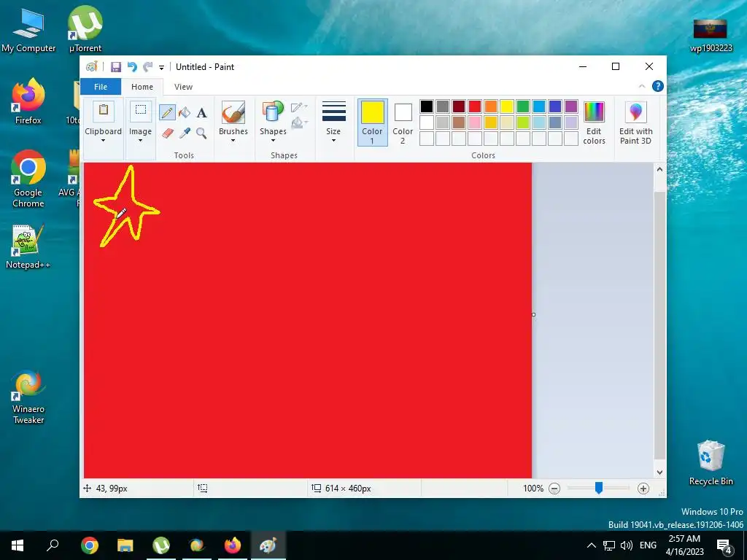747x560 pixels.
Task: Select the Fill with color bucket tool
Action: (x=185, y=112)
